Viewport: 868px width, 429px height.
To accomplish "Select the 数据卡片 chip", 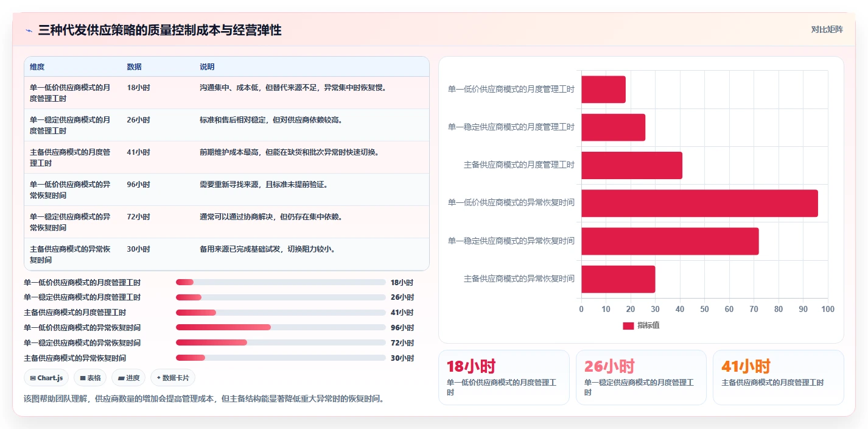I will tap(173, 378).
